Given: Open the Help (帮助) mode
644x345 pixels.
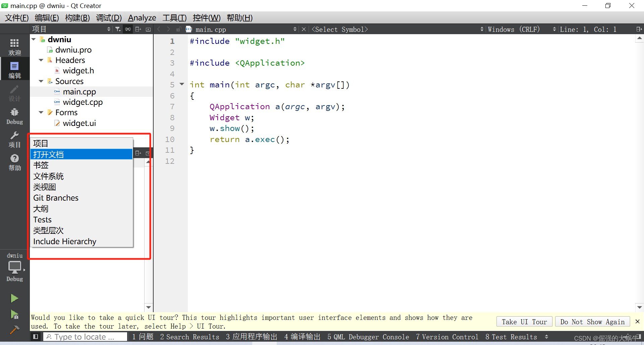Looking at the screenshot, I should click(14, 162).
